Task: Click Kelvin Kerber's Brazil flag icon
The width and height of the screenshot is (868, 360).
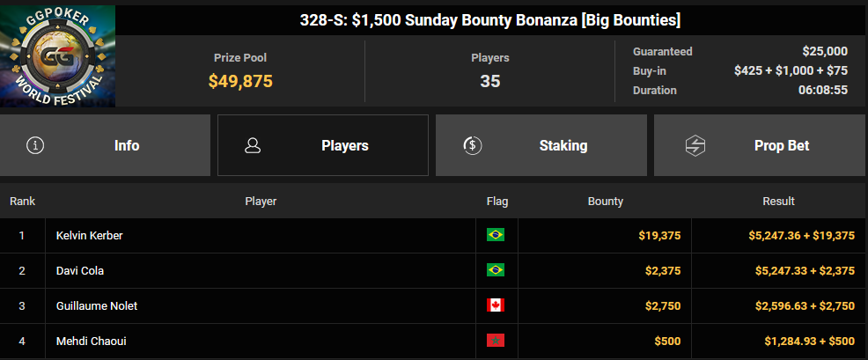Action: click(x=496, y=235)
